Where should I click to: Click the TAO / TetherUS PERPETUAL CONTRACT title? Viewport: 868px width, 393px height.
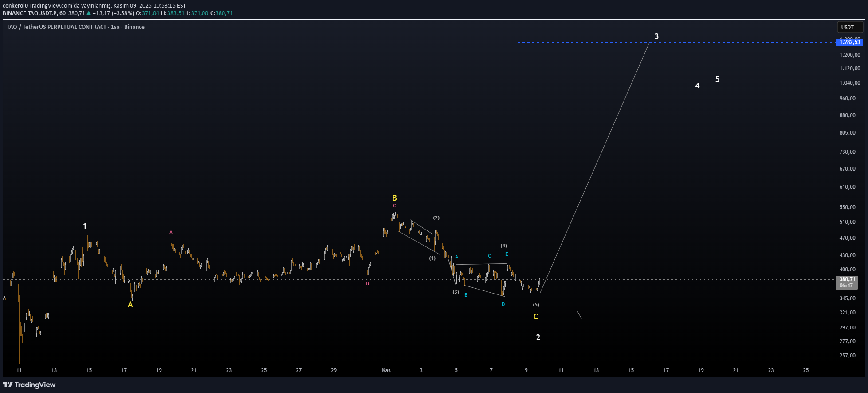56,27
